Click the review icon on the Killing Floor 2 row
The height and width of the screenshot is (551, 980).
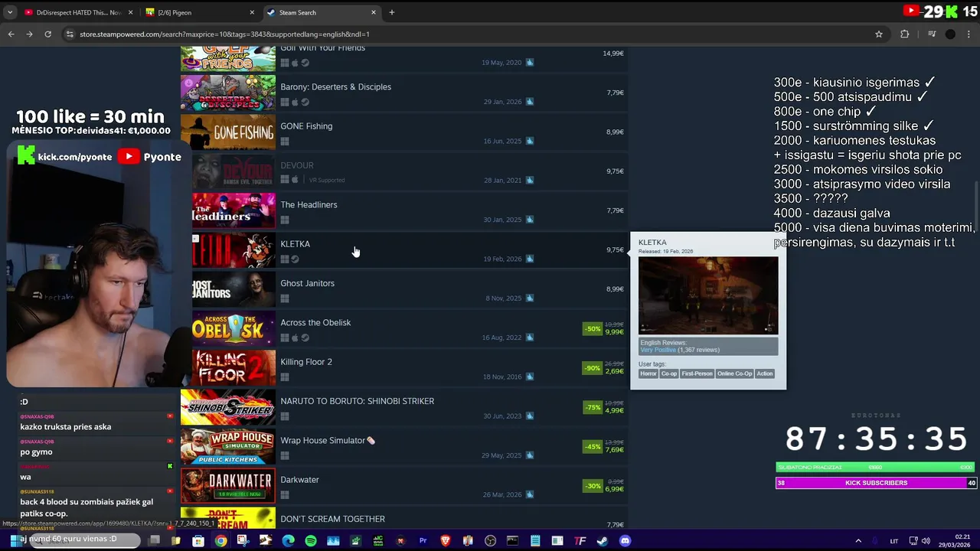click(x=529, y=377)
